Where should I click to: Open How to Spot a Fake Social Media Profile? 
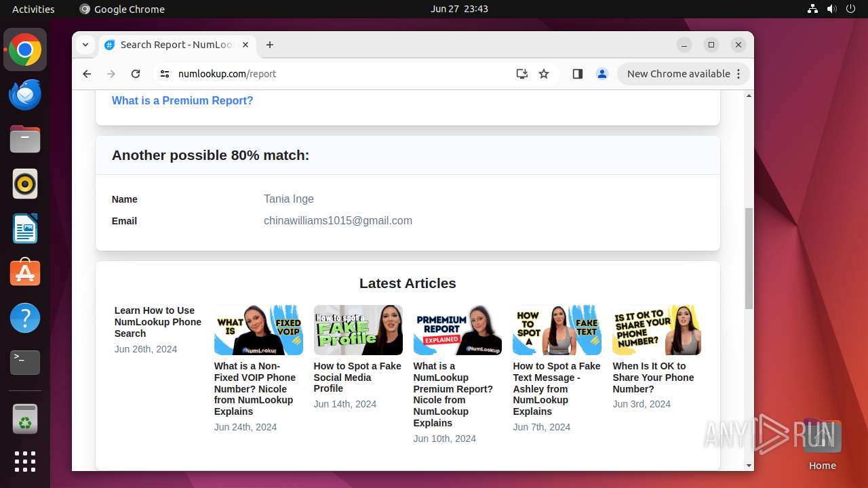357,377
